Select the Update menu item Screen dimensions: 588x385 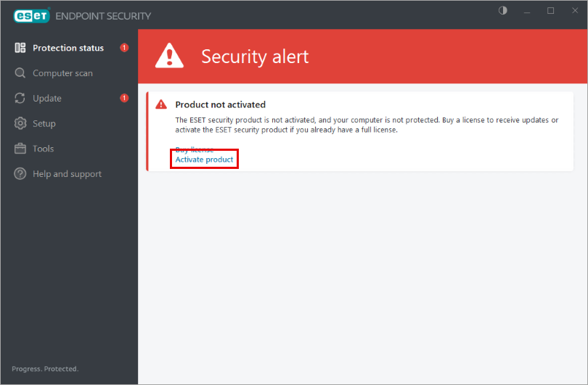point(47,99)
